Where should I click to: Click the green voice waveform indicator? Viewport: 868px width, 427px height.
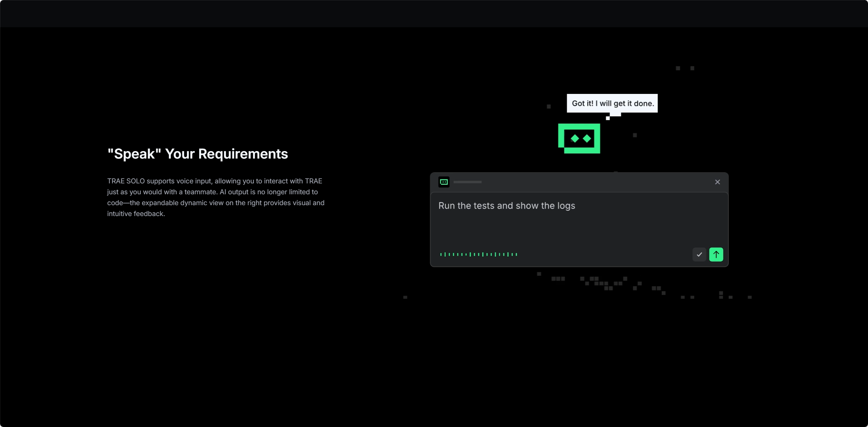tap(479, 254)
